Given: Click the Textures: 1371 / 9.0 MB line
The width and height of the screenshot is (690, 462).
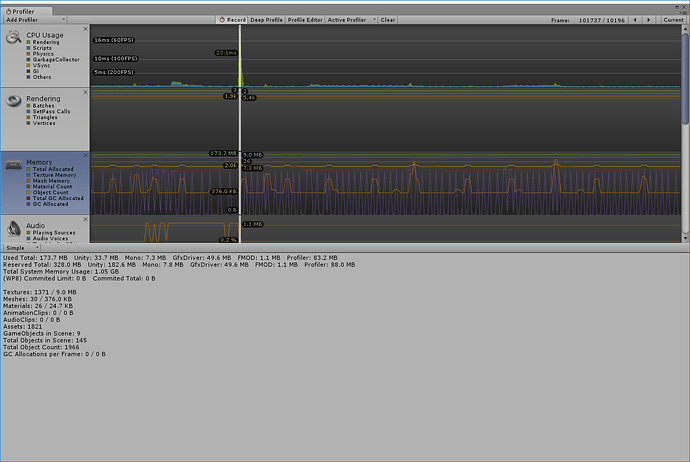Looking at the screenshot, I should pyautogui.click(x=40, y=292).
